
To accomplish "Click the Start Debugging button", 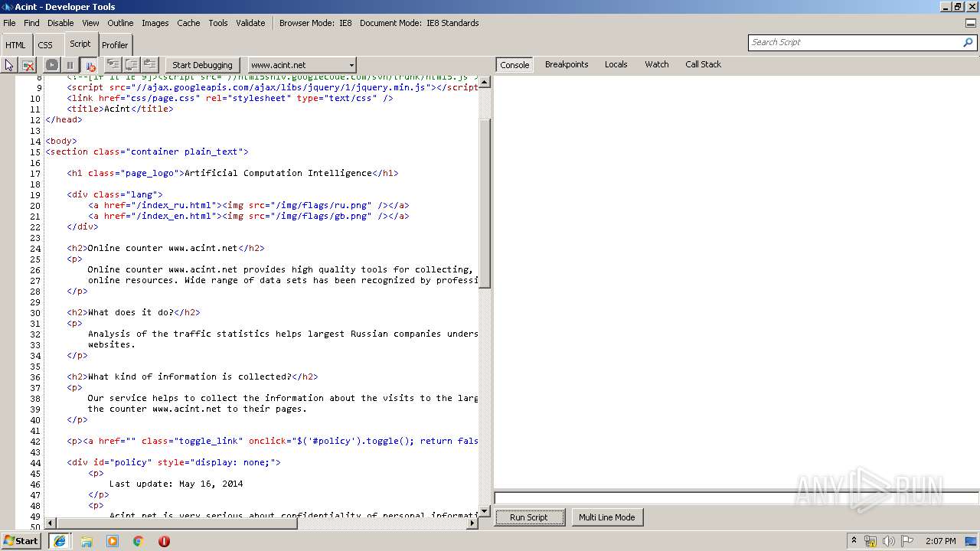I will tap(202, 65).
